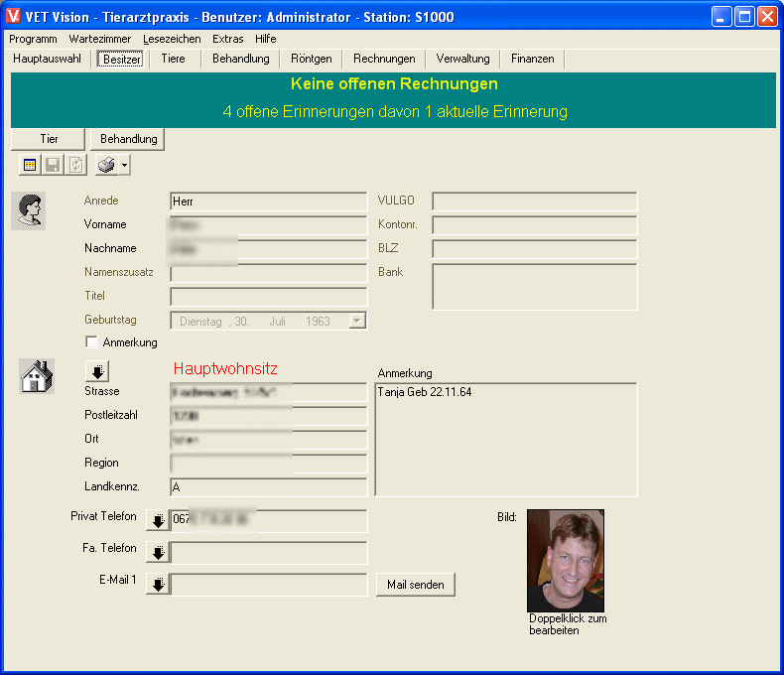
Task: Switch to the Verwaltung tab
Action: pyautogui.click(x=463, y=59)
